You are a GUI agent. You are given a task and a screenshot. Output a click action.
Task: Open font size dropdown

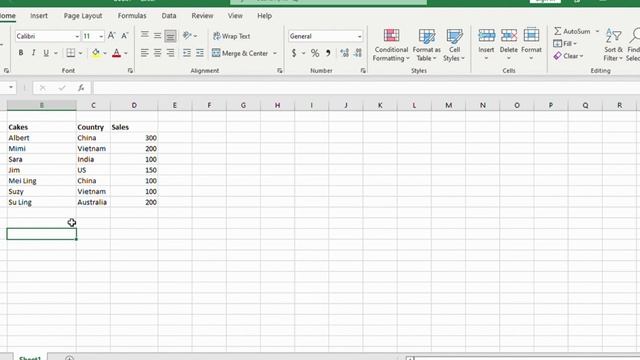coord(101,36)
